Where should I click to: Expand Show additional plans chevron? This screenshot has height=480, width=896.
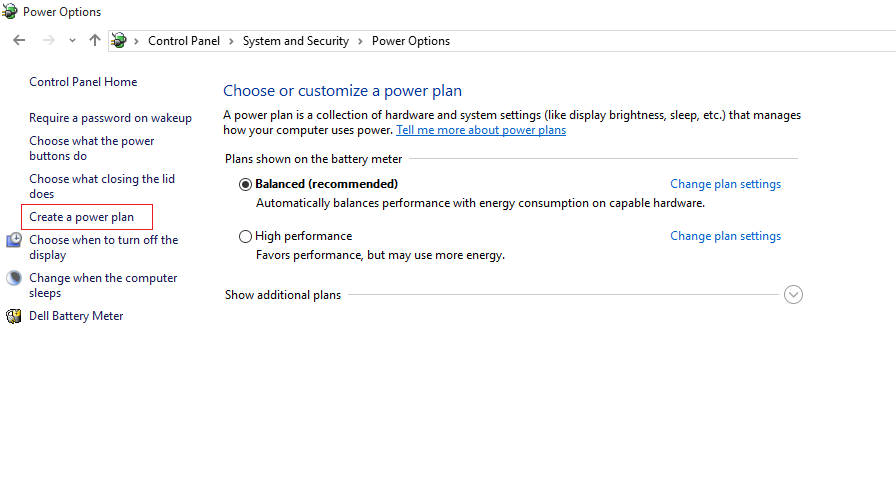point(793,295)
